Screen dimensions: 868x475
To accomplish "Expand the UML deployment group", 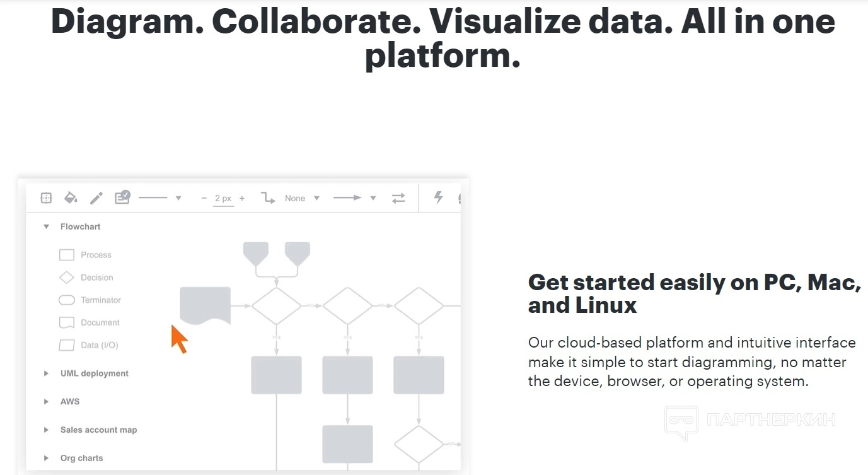I will point(46,373).
